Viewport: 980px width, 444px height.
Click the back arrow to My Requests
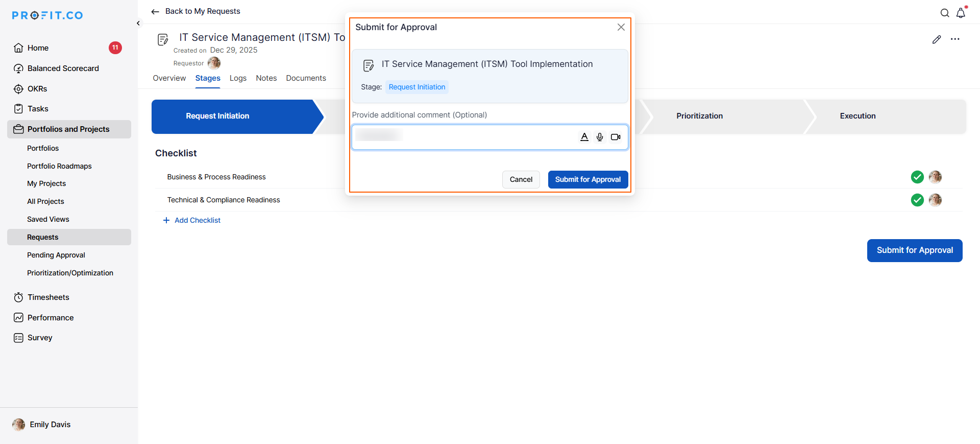[x=155, y=11]
